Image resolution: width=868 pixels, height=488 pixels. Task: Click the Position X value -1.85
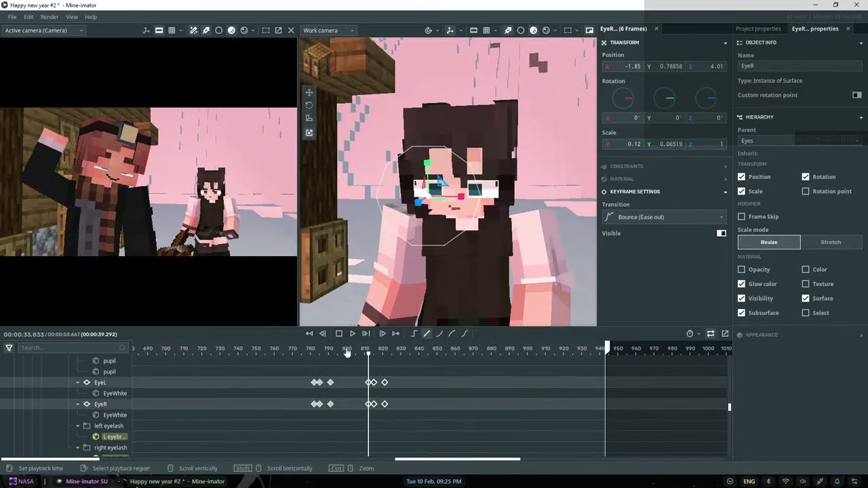coord(623,66)
